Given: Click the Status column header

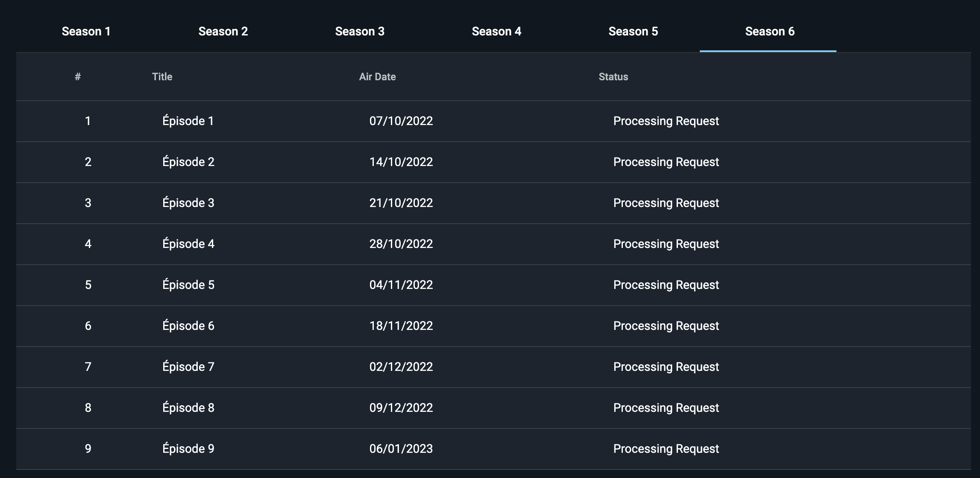Looking at the screenshot, I should pos(613,77).
